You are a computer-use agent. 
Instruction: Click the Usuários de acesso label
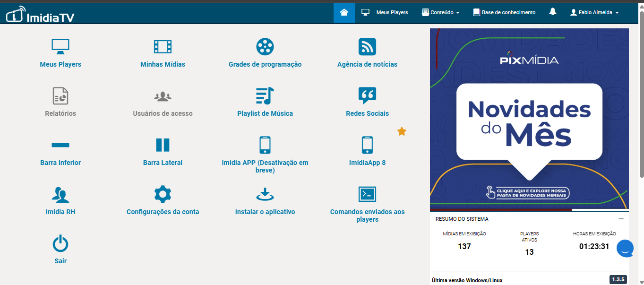[x=163, y=113]
